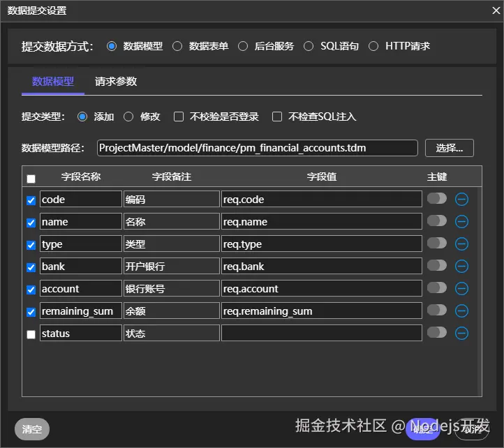Click the code field name input

(81, 200)
